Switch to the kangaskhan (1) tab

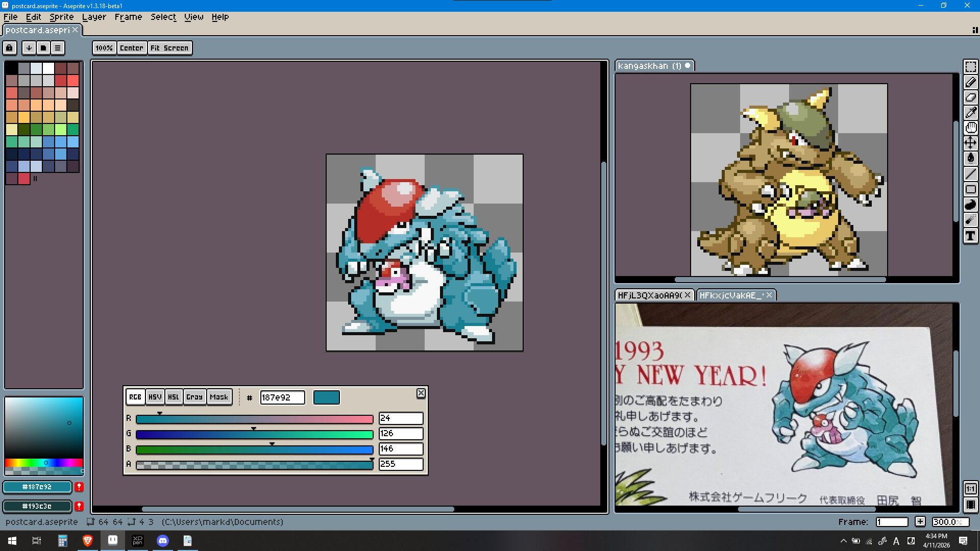pyautogui.click(x=654, y=66)
